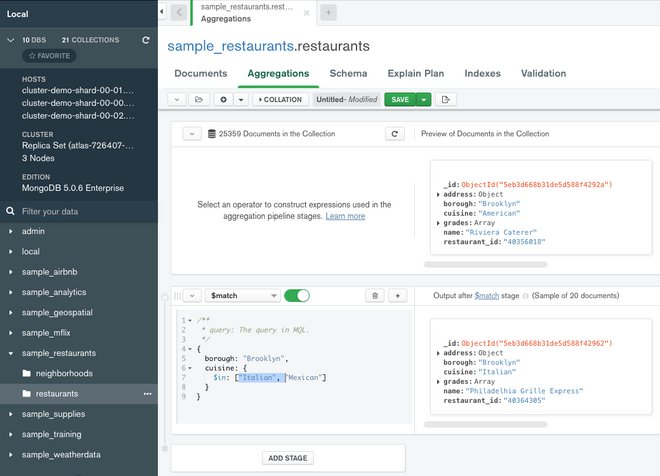This screenshot has height=476, width=660.
Task: Add a stage after $match with plus icon
Action: 397,296
